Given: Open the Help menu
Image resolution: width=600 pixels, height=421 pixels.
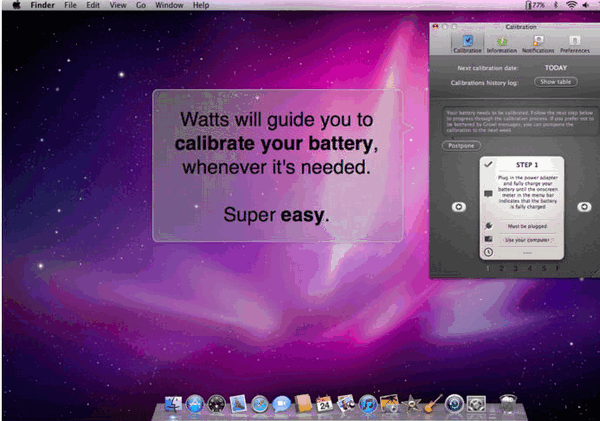Looking at the screenshot, I should pyautogui.click(x=201, y=5).
